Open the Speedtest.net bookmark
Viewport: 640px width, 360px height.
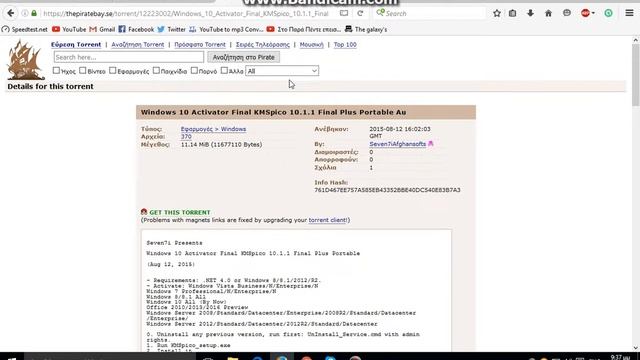tap(24, 29)
